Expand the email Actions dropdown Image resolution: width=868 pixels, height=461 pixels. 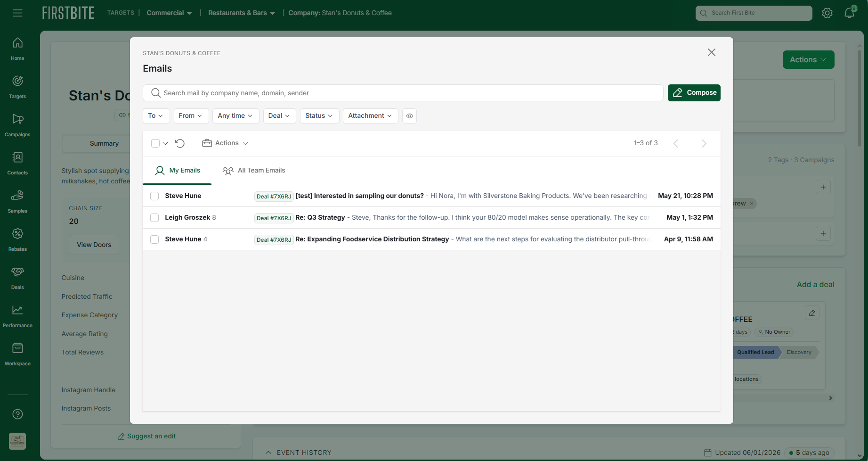click(x=225, y=143)
